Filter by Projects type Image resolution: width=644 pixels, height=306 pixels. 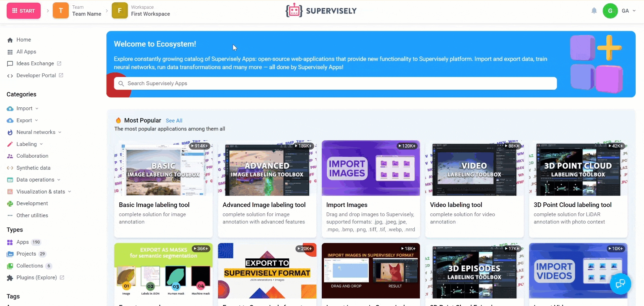26,254
